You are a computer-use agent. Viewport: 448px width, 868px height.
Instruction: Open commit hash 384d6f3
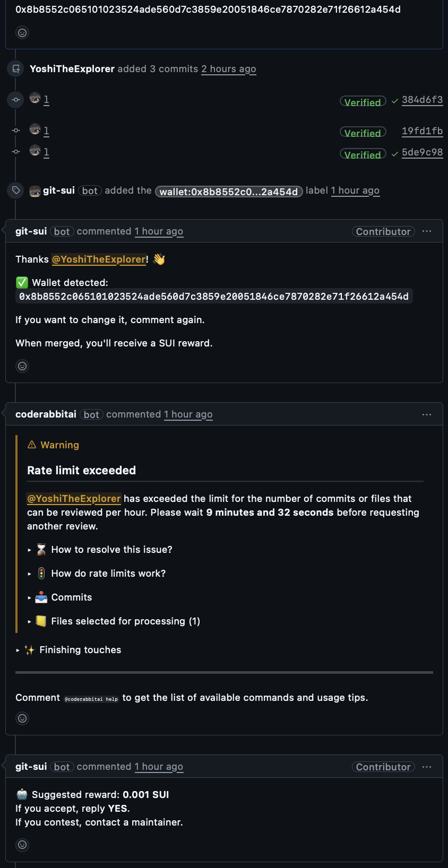[422, 100]
